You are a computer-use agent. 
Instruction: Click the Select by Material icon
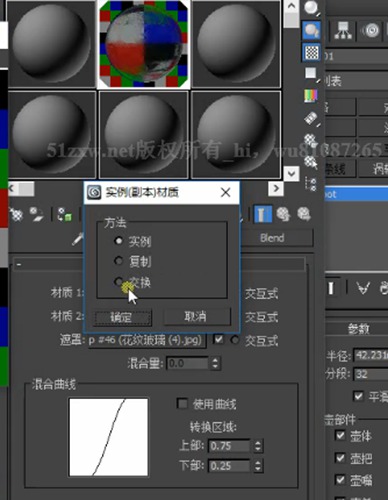(x=311, y=162)
